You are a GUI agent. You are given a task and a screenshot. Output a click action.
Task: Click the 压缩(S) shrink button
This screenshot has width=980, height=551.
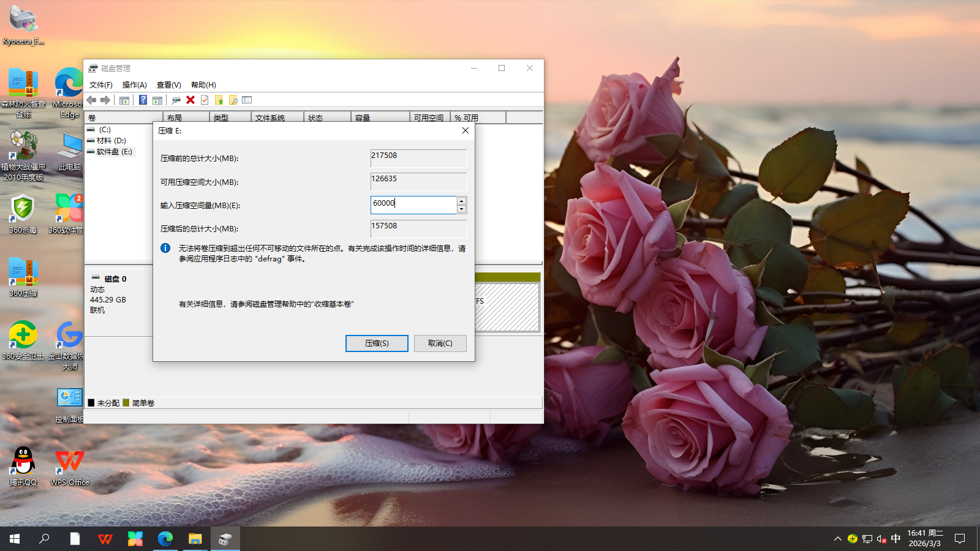377,343
